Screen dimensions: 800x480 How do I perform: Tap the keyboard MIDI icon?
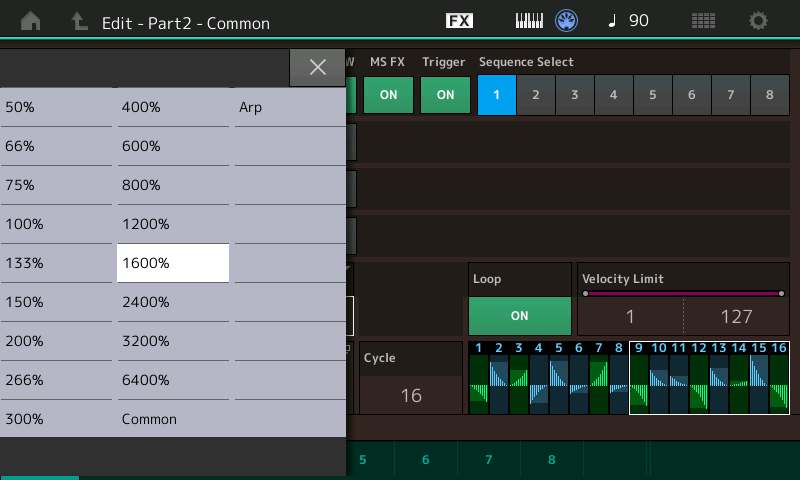(529, 21)
